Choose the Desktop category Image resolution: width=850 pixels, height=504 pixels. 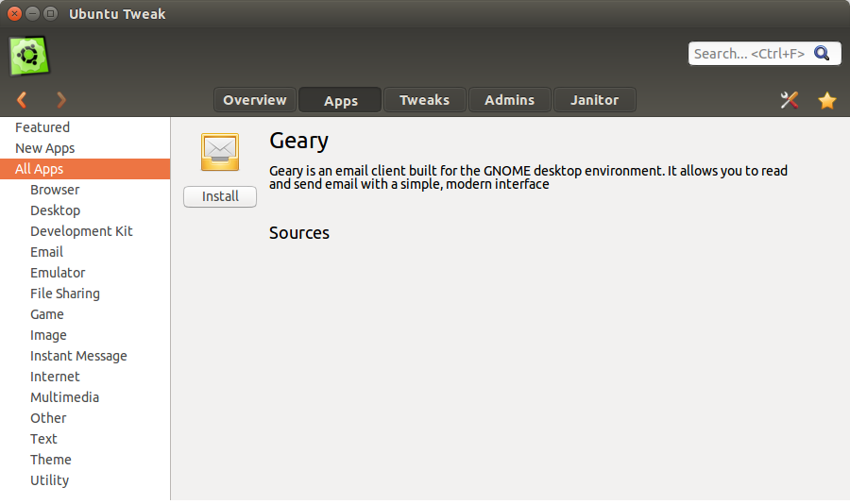tap(85, 210)
